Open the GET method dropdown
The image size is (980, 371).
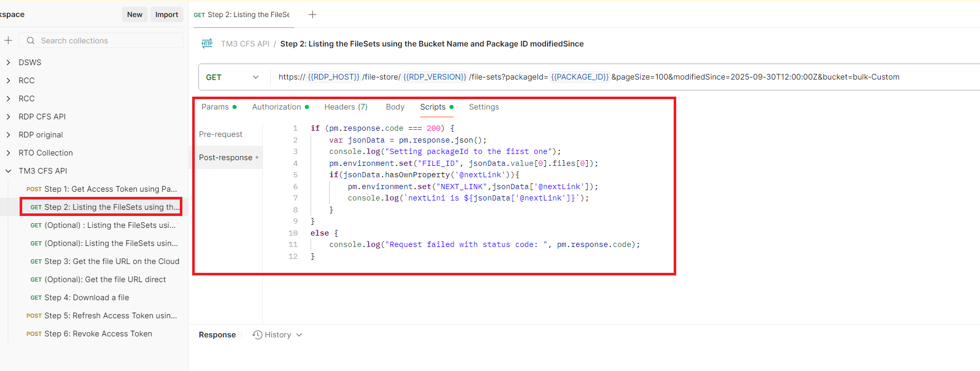pos(255,78)
